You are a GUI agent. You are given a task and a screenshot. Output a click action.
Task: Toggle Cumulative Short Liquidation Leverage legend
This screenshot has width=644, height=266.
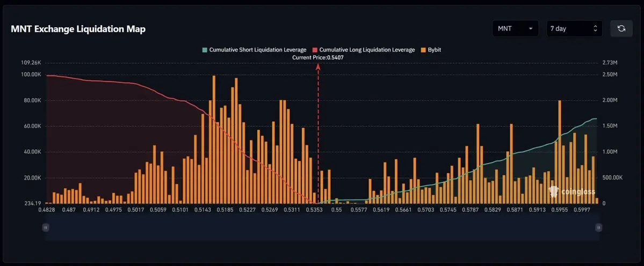[254, 49]
